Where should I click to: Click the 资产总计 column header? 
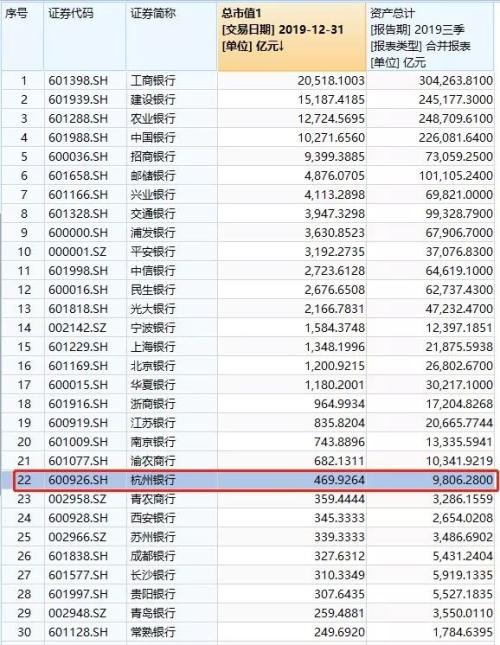tap(430, 37)
